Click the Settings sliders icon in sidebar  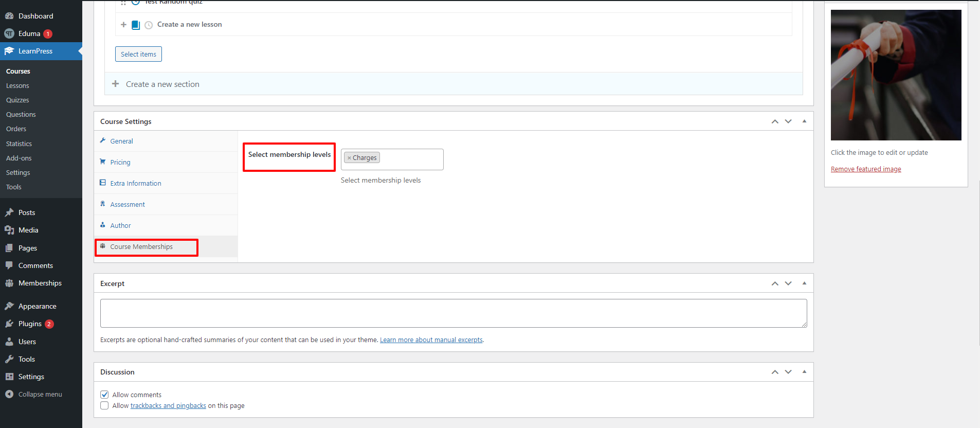click(9, 377)
